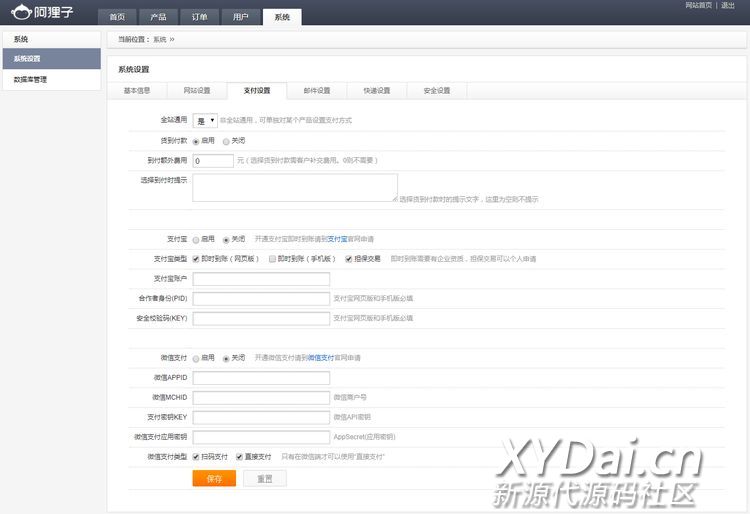Focus the 到付额外费用 input field

(x=213, y=161)
